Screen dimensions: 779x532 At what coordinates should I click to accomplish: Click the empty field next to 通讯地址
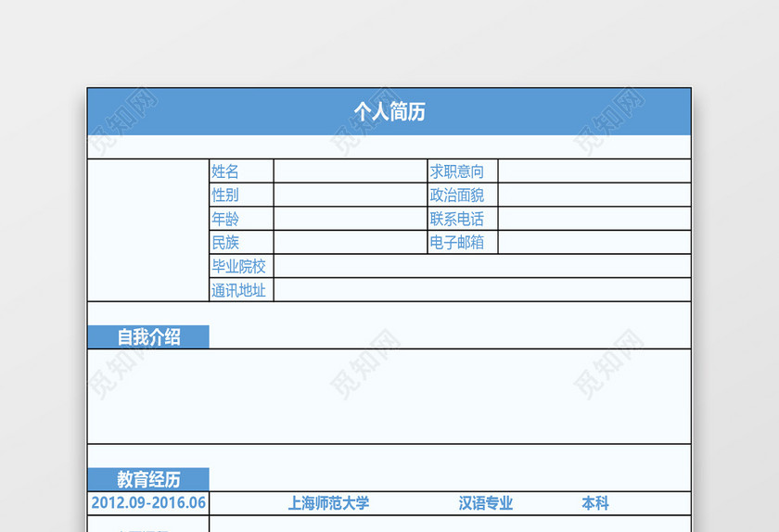tap(482, 290)
